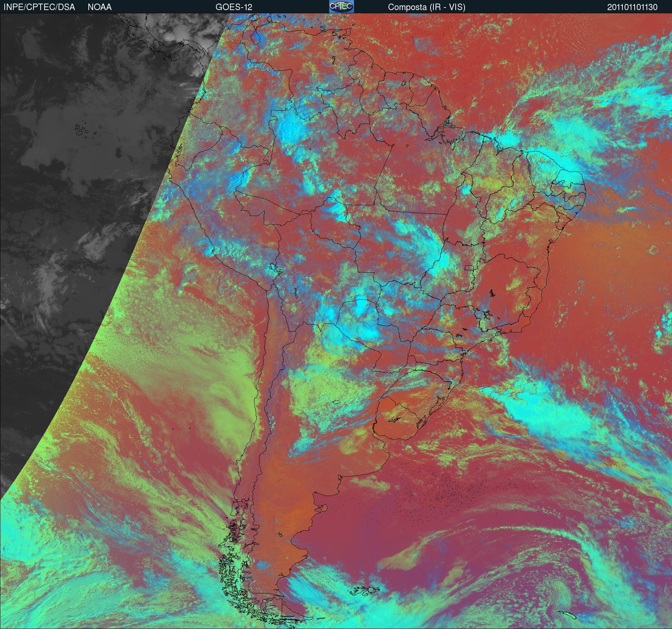The image size is (672, 629).
Task: Click the CPTEC logo in header
Action: (341, 6)
